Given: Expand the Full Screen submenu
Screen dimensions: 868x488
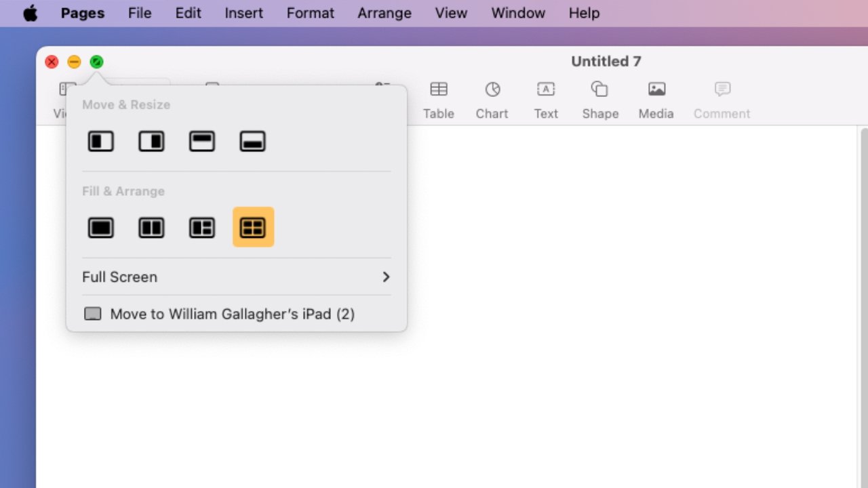Looking at the screenshot, I should (237, 277).
